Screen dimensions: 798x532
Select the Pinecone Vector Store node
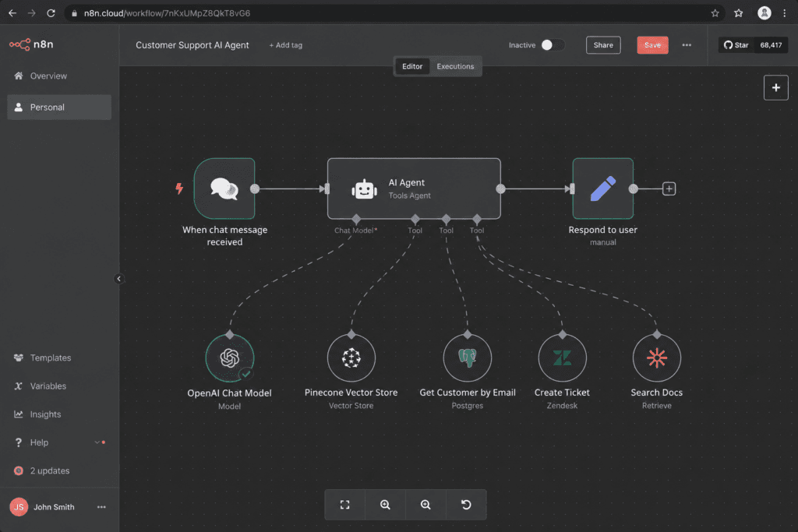click(351, 358)
